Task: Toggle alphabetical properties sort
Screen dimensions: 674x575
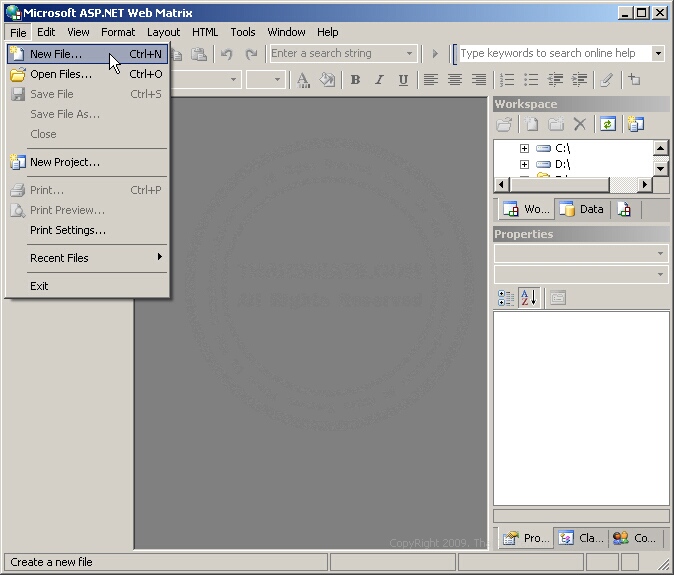Action: tap(529, 298)
